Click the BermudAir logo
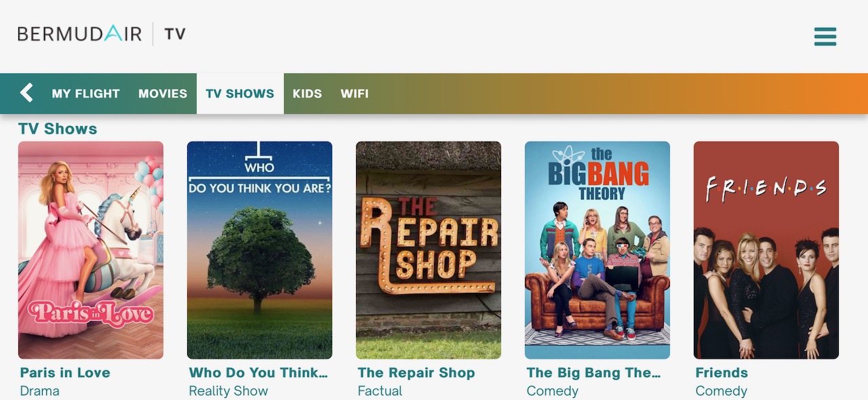The width and height of the screenshot is (868, 400). [79, 34]
